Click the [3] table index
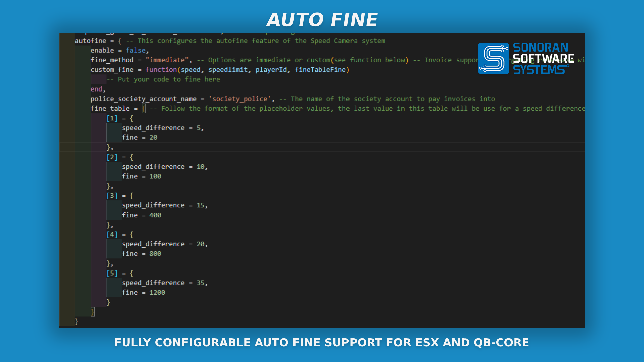 [x=112, y=196]
